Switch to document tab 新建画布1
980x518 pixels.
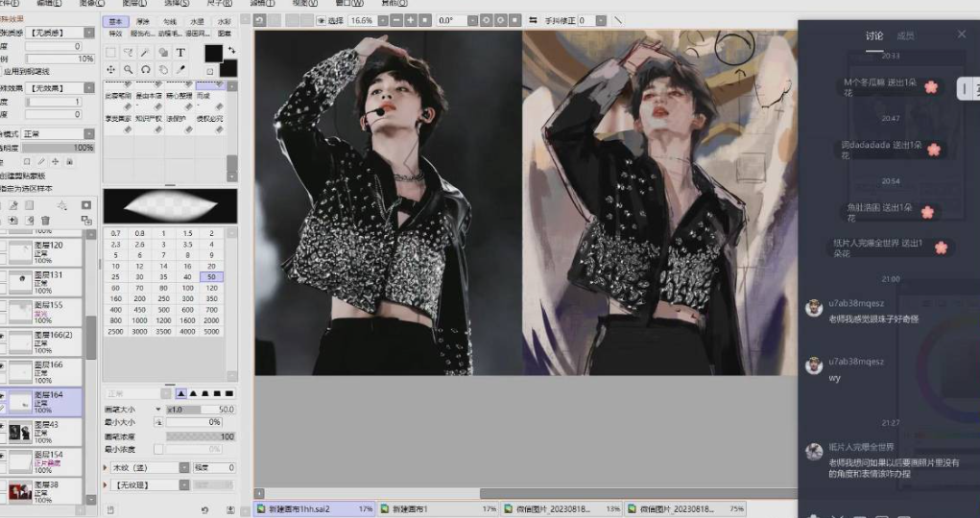coord(438,509)
